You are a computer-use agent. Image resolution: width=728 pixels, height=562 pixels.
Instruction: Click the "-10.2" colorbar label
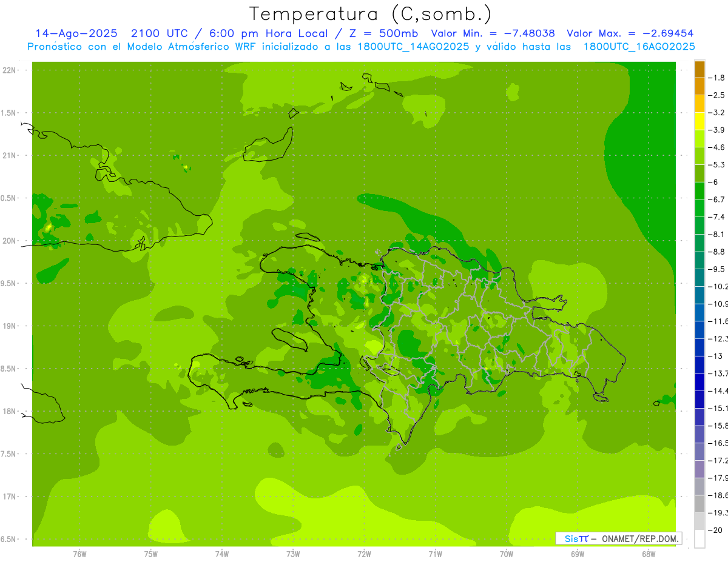pos(718,286)
